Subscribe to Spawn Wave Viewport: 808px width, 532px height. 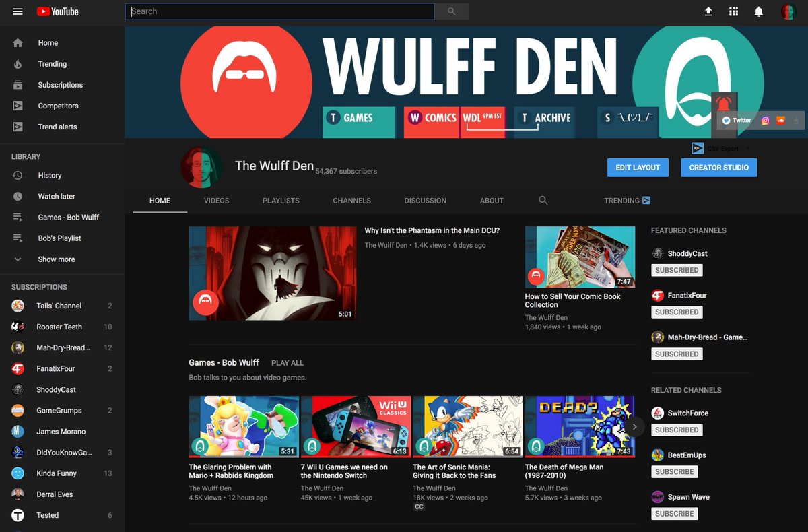point(674,513)
